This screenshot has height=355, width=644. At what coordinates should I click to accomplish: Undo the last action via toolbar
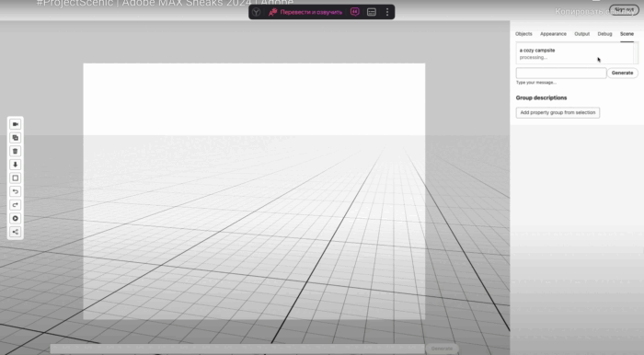coord(16,191)
